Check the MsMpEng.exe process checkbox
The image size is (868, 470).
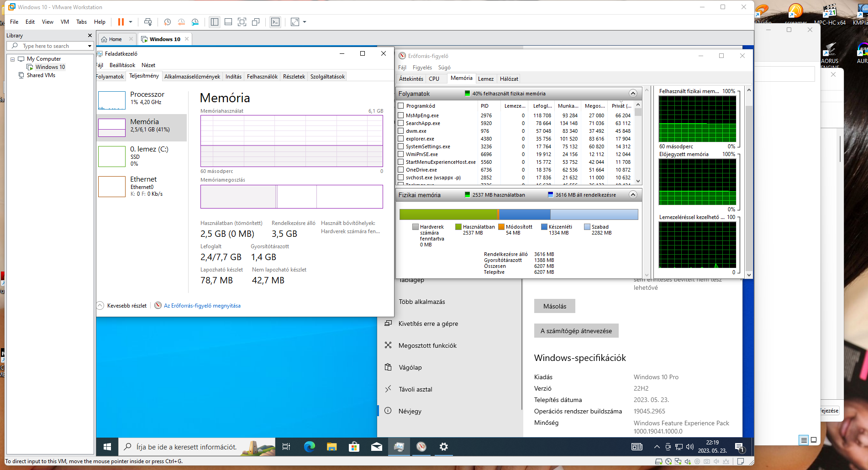click(x=401, y=115)
